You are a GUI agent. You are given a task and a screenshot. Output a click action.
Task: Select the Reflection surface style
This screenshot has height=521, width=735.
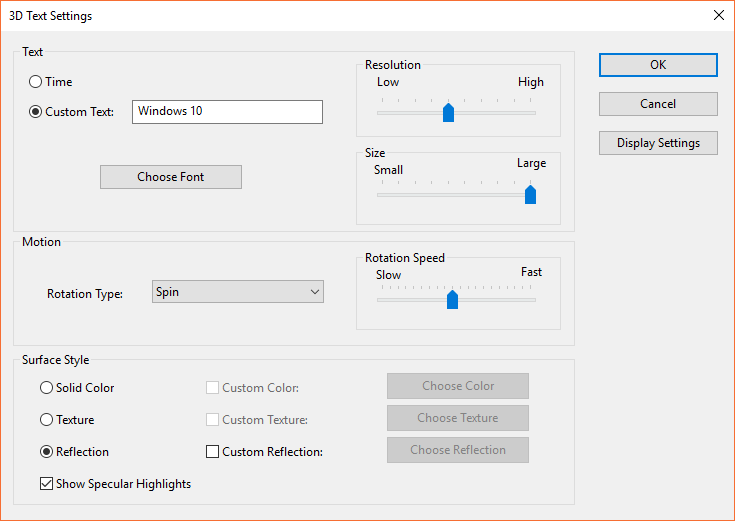pyautogui.click(x=46, y=452)
